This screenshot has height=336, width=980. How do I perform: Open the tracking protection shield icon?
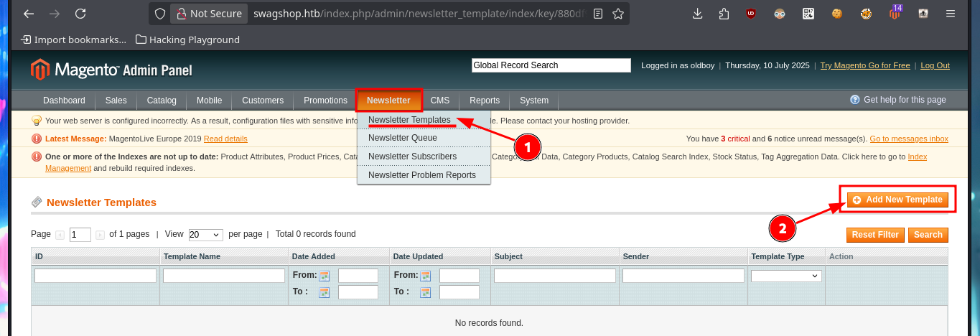(160, 14)
